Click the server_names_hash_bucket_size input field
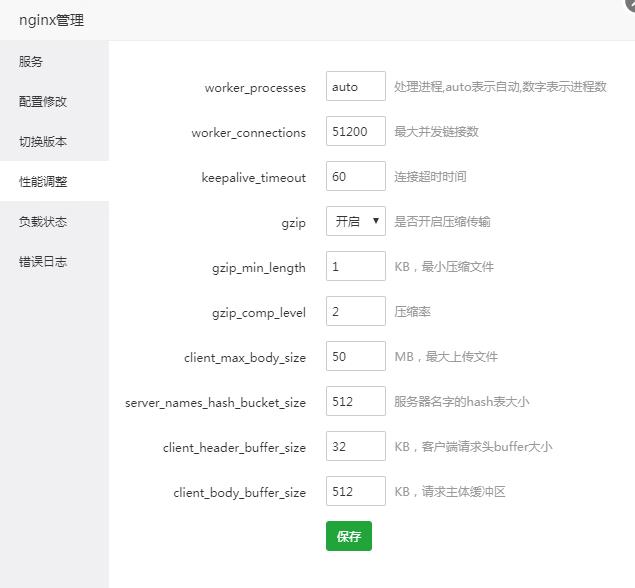635x588 pixels. [356, 401]
